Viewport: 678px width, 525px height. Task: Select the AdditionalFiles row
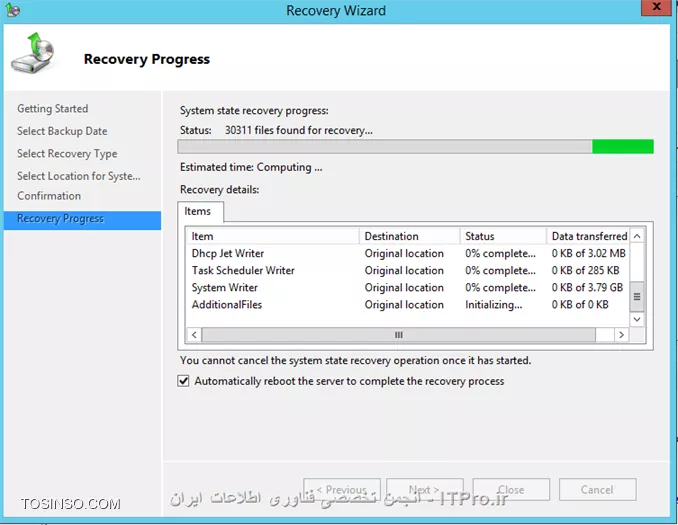(x=408, y=304)
